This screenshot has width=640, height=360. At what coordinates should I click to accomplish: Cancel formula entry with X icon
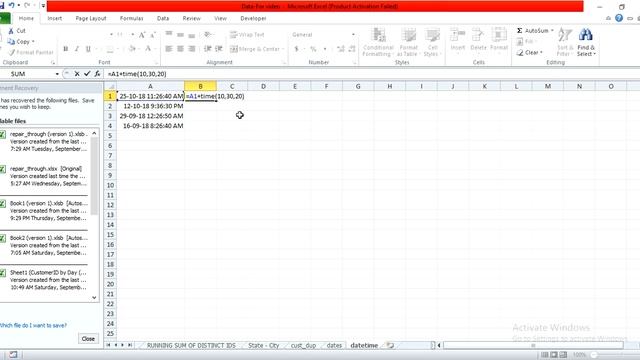pos(77,74)
